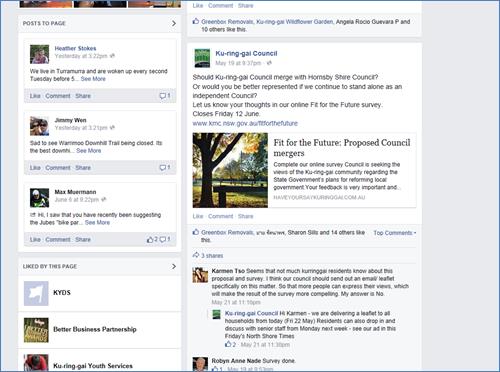This screenshot has width=500, height=372.
Task: Open Ku-ring-gai Youth Services liked page
Action: [93, 366]
